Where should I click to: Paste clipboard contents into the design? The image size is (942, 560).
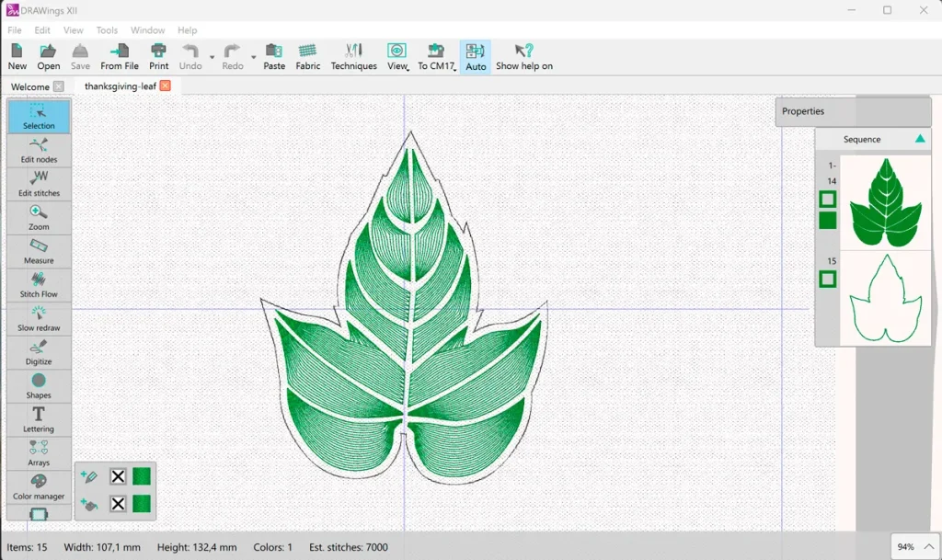(x=274, y=57)
